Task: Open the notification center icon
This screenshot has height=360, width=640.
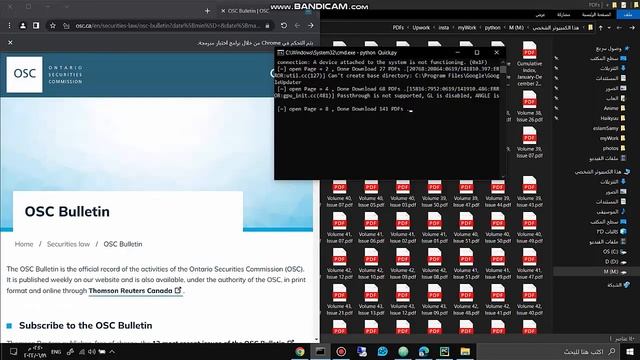Action: click(13, 351)
